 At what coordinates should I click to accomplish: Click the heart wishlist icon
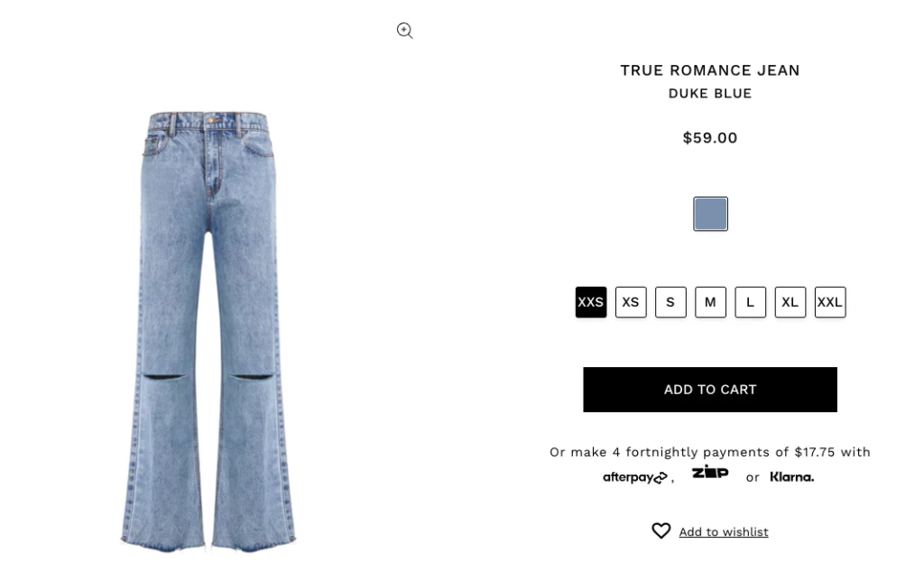tap(661, 530)
